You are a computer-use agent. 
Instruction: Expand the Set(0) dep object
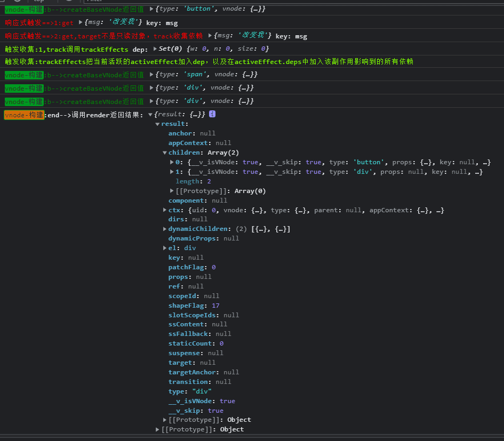pyautogui.click(x=155, y=49)
